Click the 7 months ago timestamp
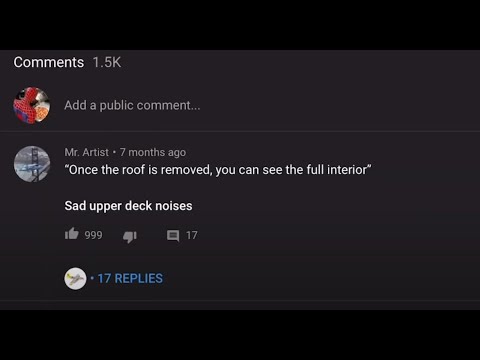Viewport: 480px width, 360px height. (x=153, y=152)
